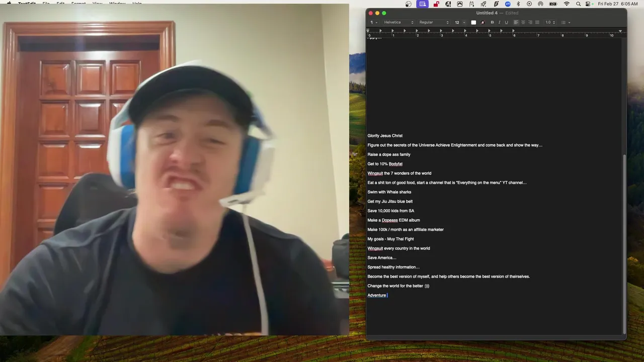Screen dimensions: 644x362
Task: Open Spotlight search magnifier icon
Action: 578,4
